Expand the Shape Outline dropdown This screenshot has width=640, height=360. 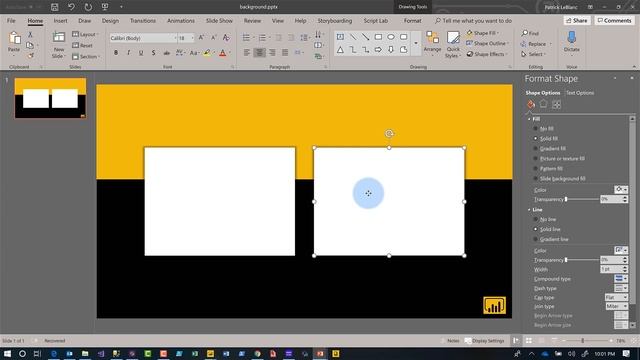[x=507, y=43]
